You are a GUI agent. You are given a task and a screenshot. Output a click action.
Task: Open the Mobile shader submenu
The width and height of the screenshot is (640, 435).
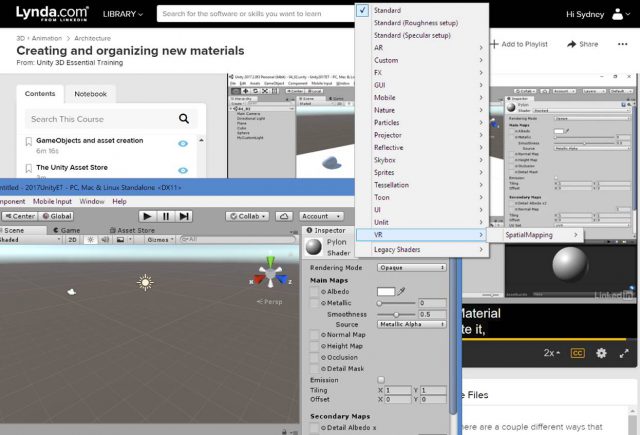click(422, 98)
